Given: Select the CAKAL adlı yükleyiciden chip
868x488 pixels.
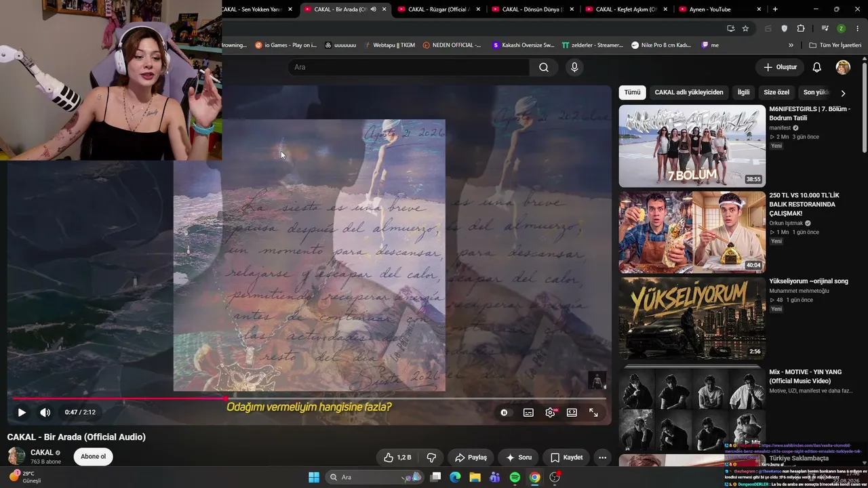Looking at the screenshot, I should [x=689, y=92].
